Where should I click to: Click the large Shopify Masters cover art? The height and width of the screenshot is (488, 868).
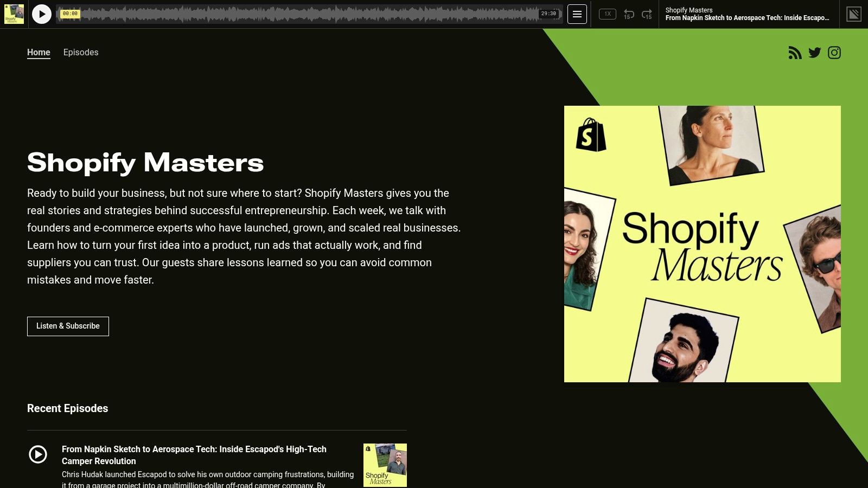(703, 244)
